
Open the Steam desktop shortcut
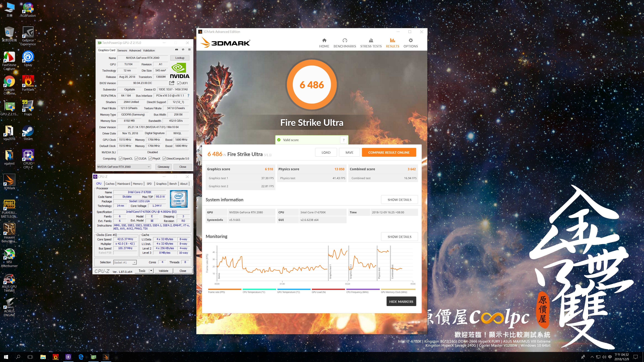pyautogui.click(x=28, y=133)
